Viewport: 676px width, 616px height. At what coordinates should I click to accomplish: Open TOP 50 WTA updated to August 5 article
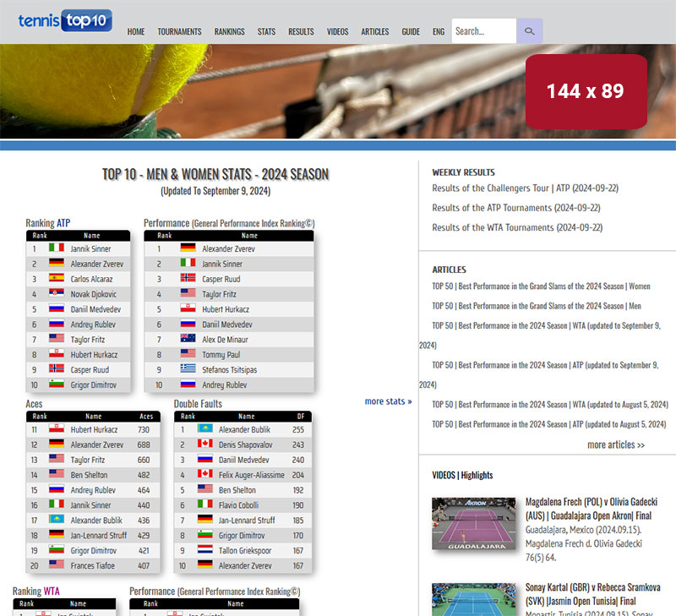pyautogui.click(x=550, y=405)
